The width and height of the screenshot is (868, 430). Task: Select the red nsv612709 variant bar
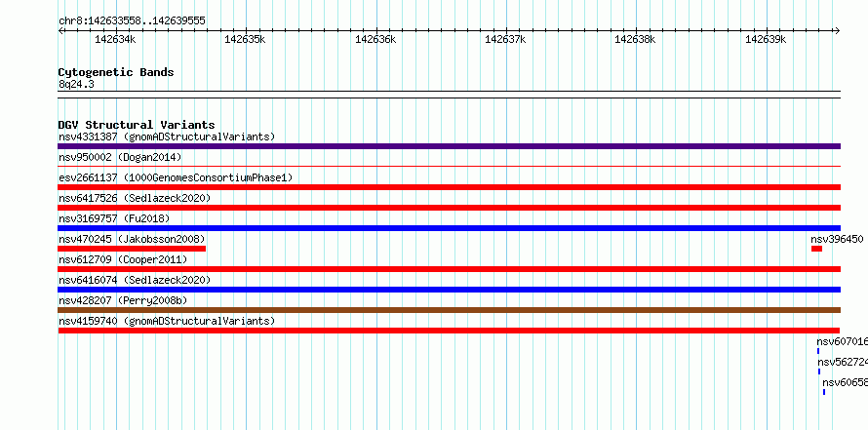[449, 269]
